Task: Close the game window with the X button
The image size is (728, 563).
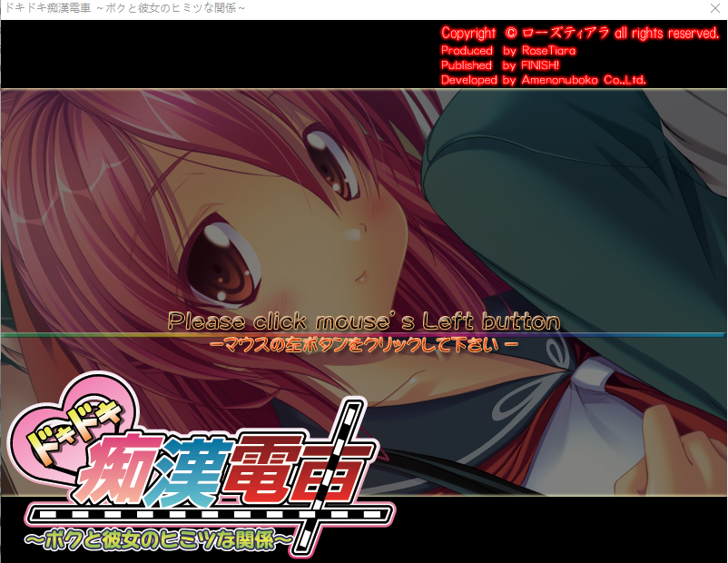Action: tap(715, 8)
